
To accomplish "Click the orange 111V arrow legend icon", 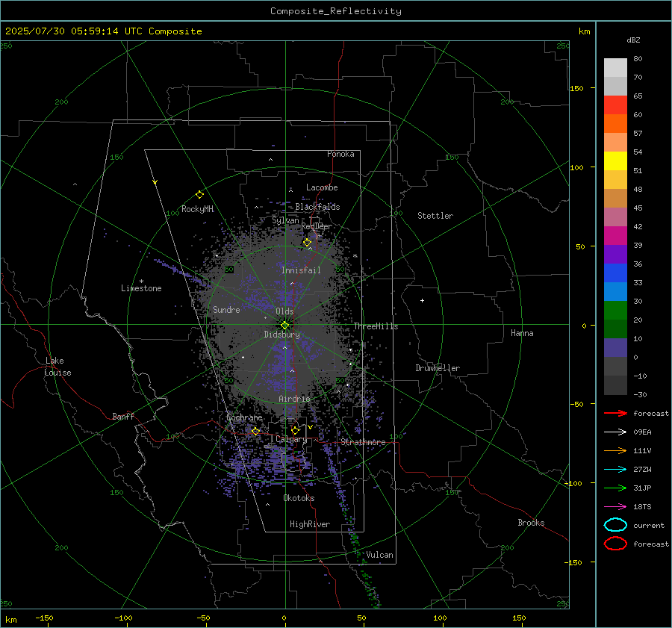I will coord(615,450).
